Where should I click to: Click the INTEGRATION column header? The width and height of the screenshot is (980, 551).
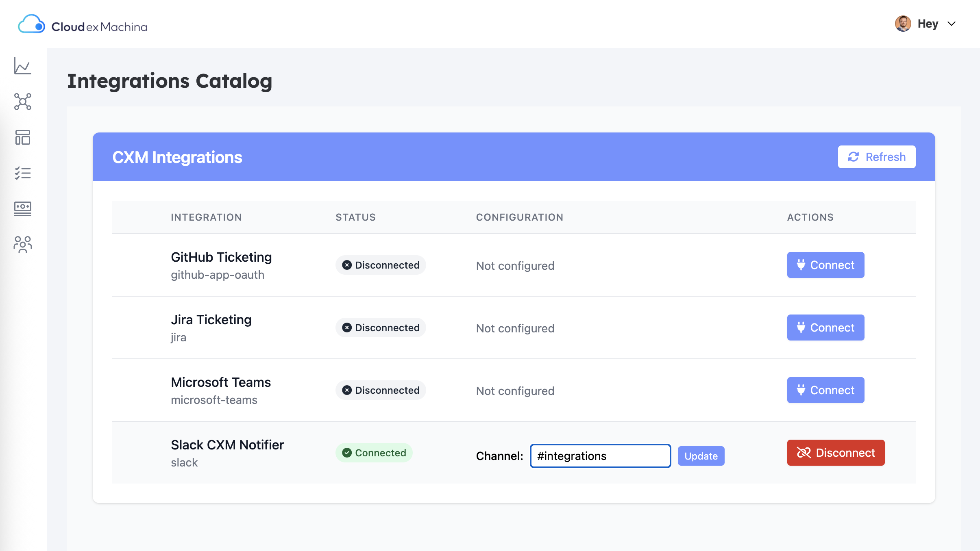[206, 217]
